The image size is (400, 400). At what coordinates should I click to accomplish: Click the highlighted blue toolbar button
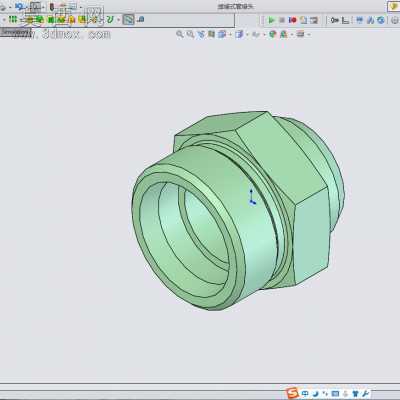(128, 20)
